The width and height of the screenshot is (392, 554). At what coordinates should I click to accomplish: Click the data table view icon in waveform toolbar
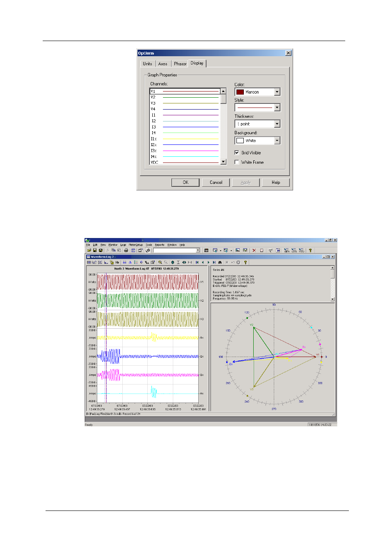click(89, 262)
